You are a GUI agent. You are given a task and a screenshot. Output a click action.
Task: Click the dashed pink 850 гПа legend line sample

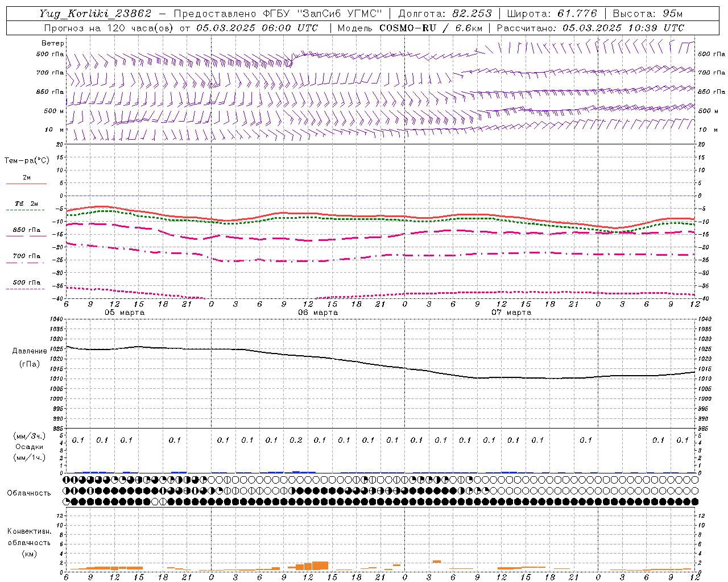click(x=26, y=236)
